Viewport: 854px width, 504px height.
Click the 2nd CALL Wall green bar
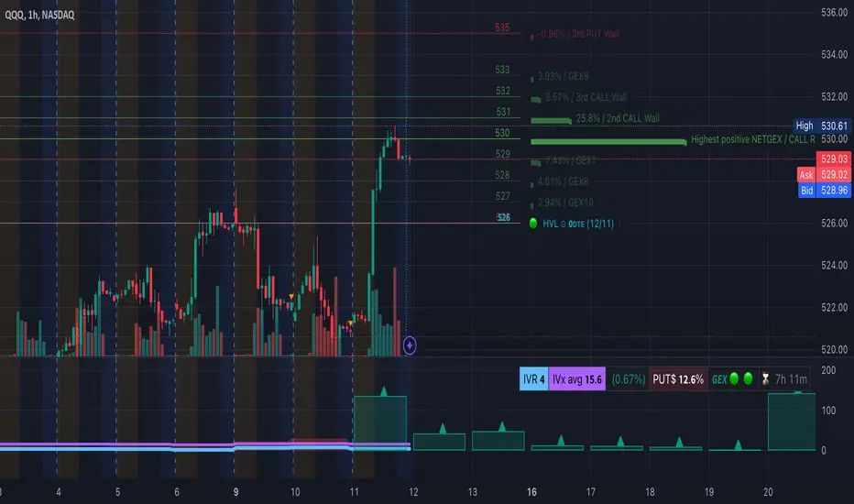551,120
